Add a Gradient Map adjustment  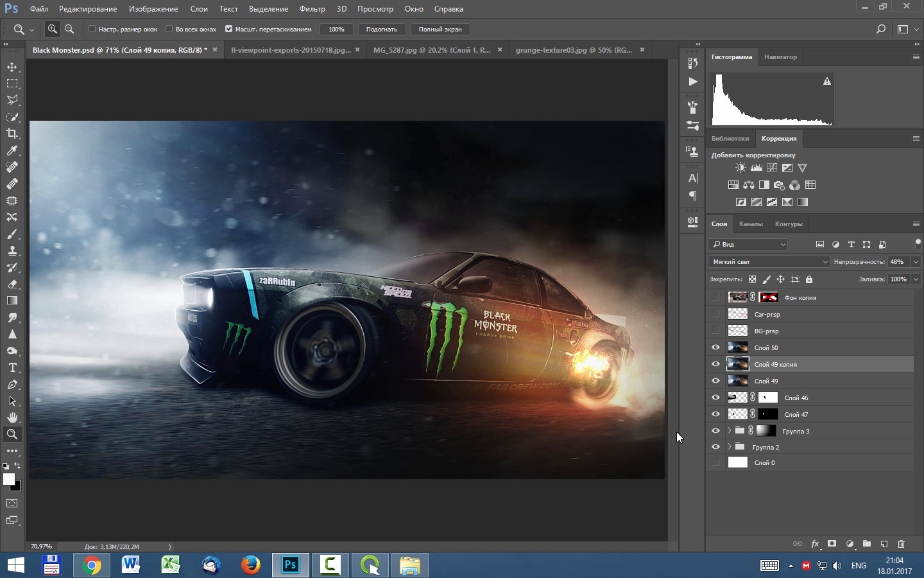click(802, 202)
